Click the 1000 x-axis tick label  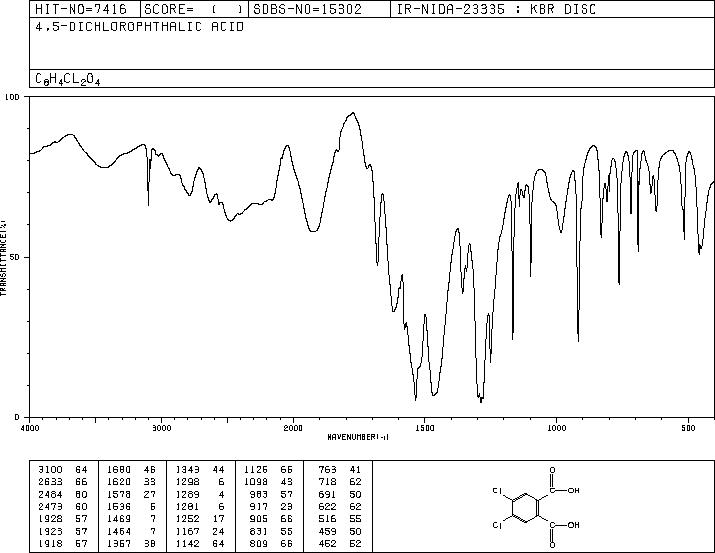(556, 428)
